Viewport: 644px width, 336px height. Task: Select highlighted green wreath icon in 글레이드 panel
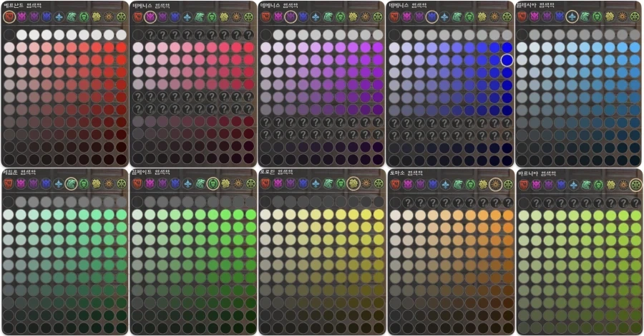click(x=213, y=183)
